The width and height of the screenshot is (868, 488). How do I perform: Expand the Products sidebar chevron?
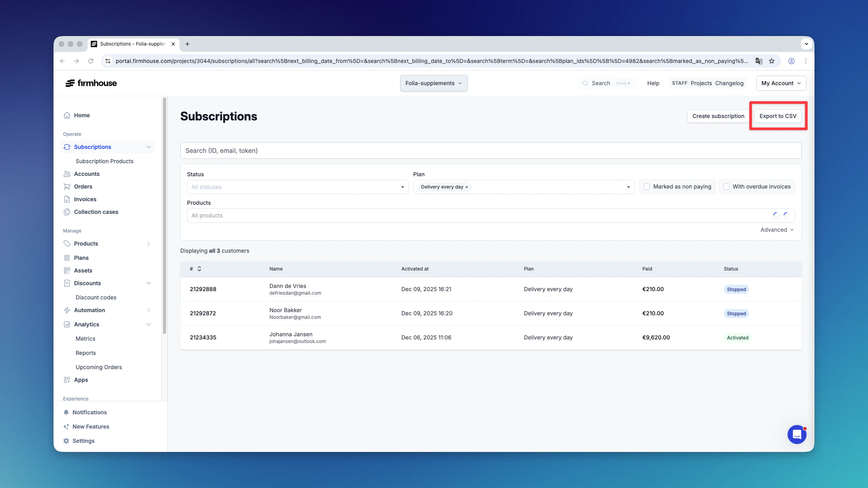[x=149, y=244]
